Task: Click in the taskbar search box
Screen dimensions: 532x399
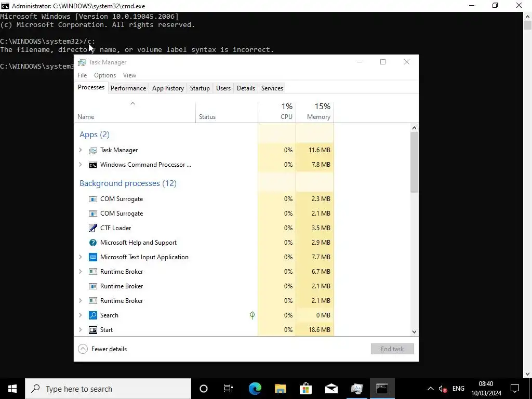Action: coord(108,389)
